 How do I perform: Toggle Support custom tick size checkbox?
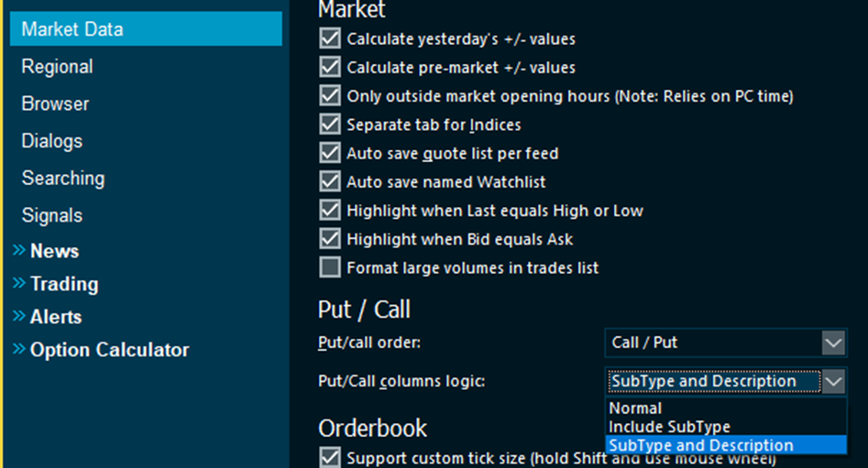click(330, 456)
